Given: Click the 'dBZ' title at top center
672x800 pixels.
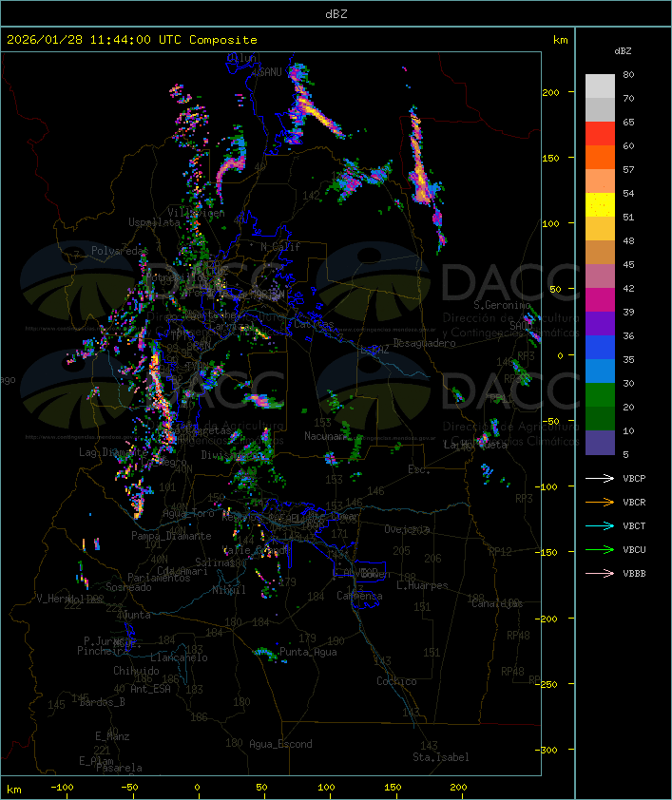Looking at the screenshot, I should [x=336, y=14].
